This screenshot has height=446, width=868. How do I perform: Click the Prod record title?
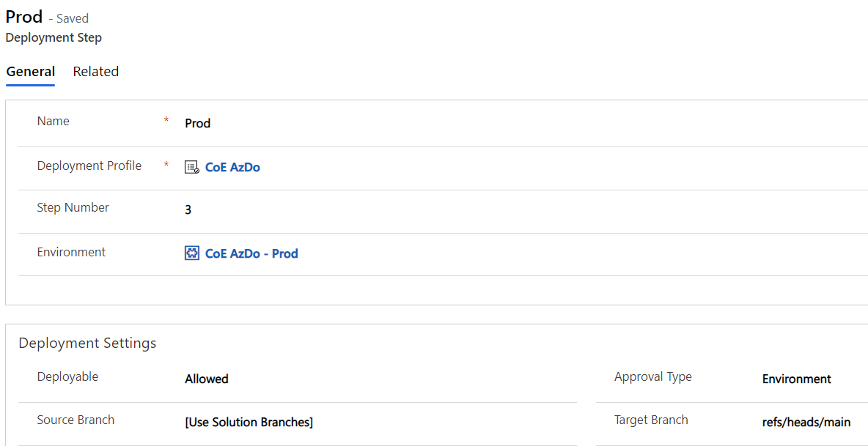click(x=24, y=16)
